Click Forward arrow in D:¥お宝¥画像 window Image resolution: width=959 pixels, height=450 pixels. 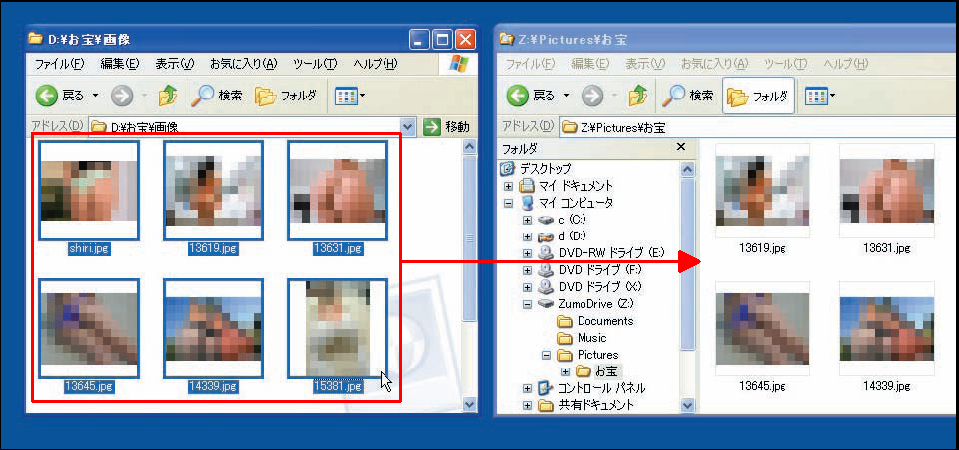[122, 95]
